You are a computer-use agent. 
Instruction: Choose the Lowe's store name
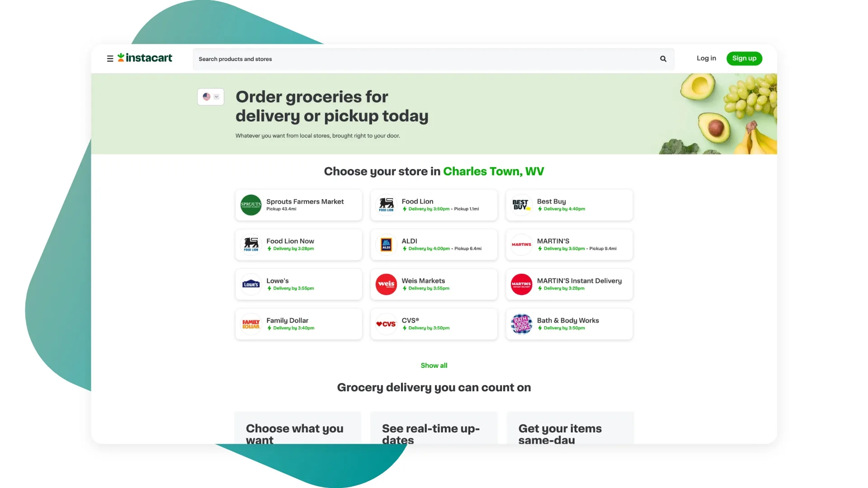click(x=277, y=281)
